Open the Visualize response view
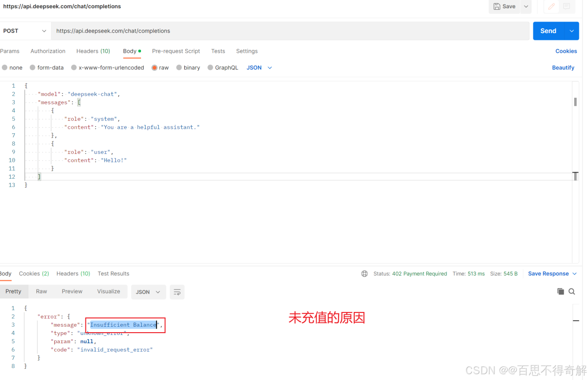 point(108,291)
